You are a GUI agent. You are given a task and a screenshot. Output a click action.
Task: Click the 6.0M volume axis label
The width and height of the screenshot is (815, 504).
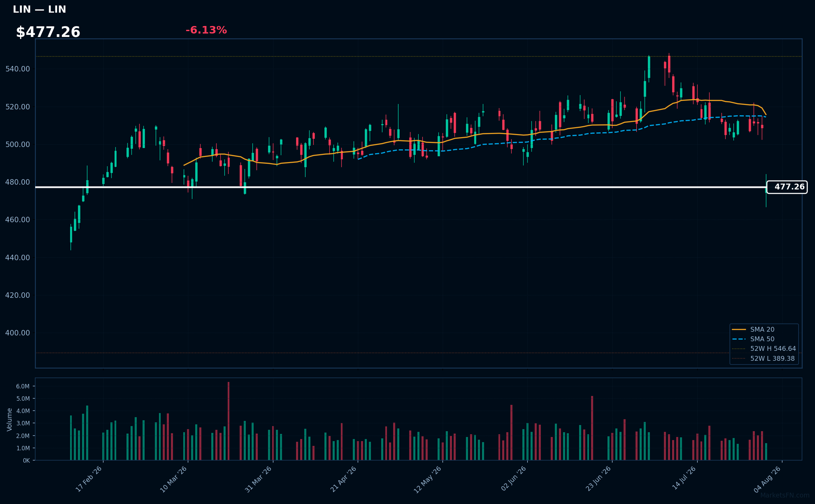(23, 386)
